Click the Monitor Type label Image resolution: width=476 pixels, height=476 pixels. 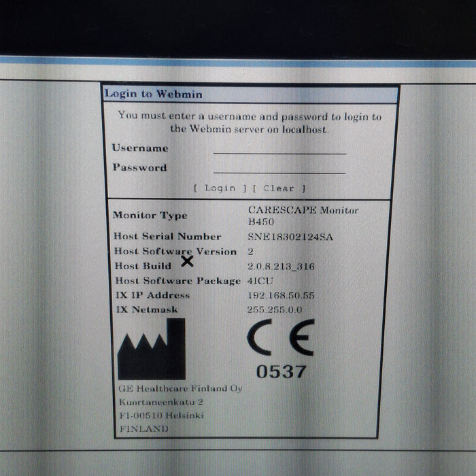click(150, 216)
